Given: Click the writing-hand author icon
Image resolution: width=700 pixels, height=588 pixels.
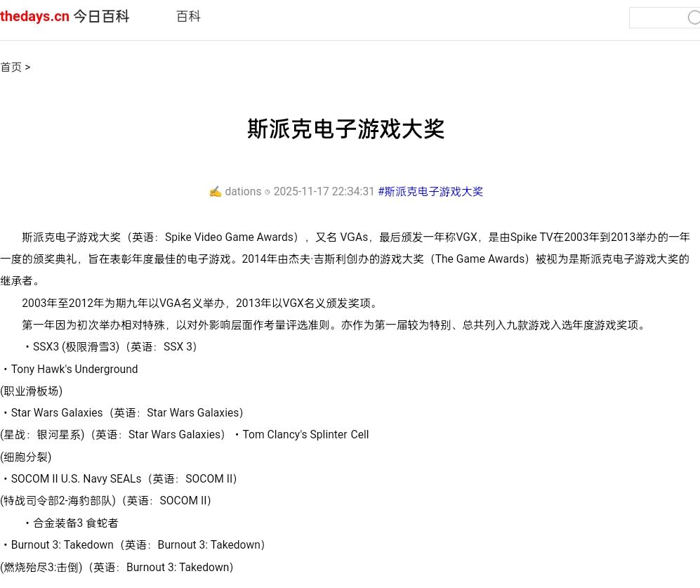Looking at the screenshot, I should [215, 192].
